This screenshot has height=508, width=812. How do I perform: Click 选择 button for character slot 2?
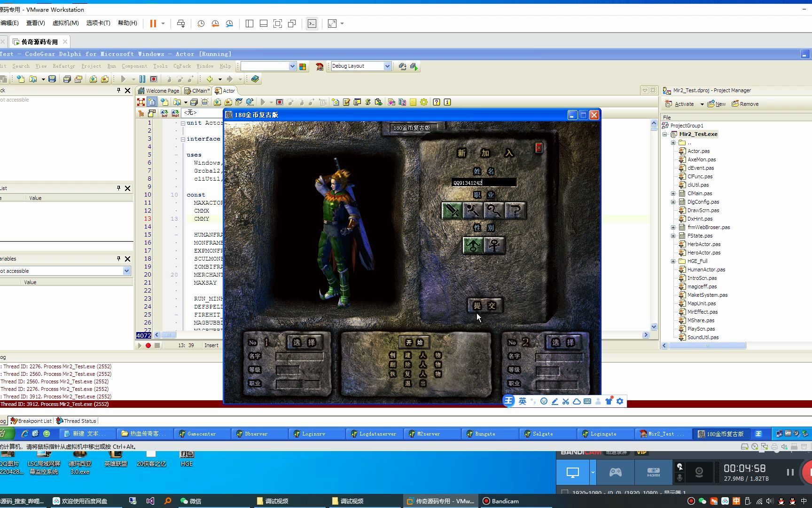tap(563, 342)
